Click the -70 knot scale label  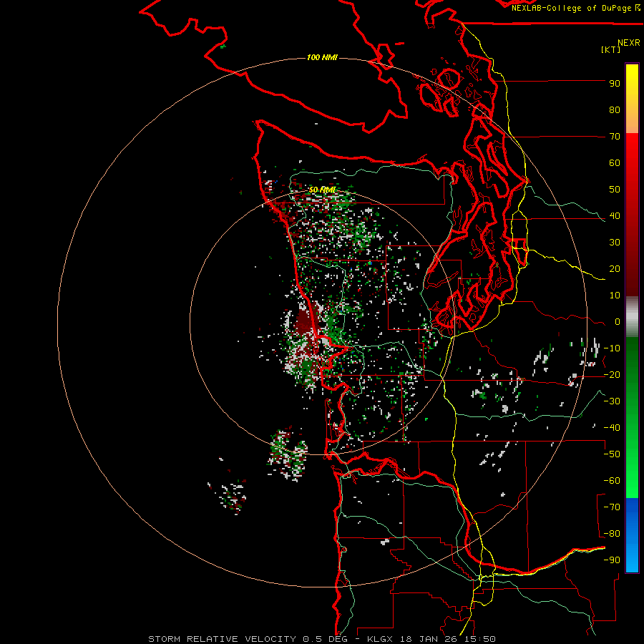coord(612,507)
